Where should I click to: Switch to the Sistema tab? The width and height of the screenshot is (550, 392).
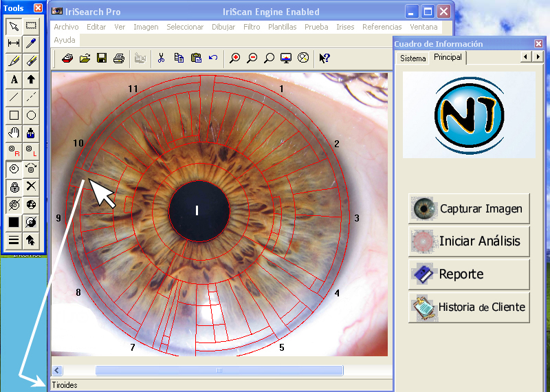413,58
